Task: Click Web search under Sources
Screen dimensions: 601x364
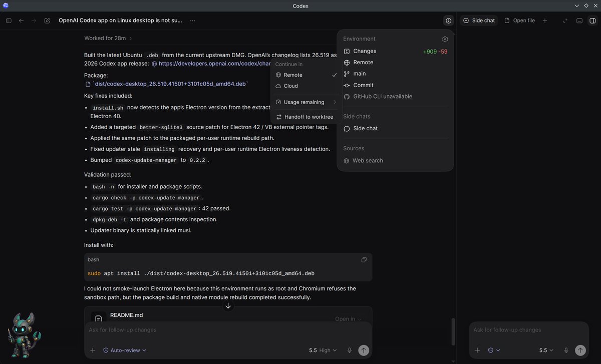Action: tap(367, 161)
